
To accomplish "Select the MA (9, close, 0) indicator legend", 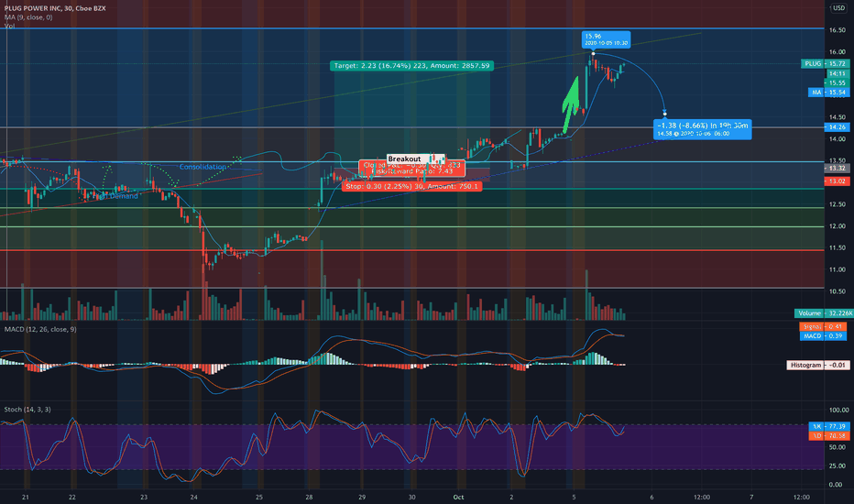I will click(28, 17).
